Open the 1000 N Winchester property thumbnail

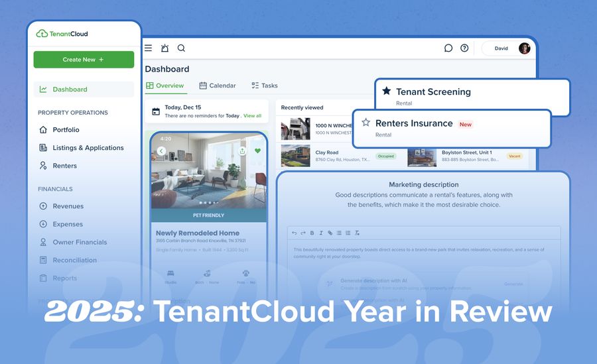point(295,129)
